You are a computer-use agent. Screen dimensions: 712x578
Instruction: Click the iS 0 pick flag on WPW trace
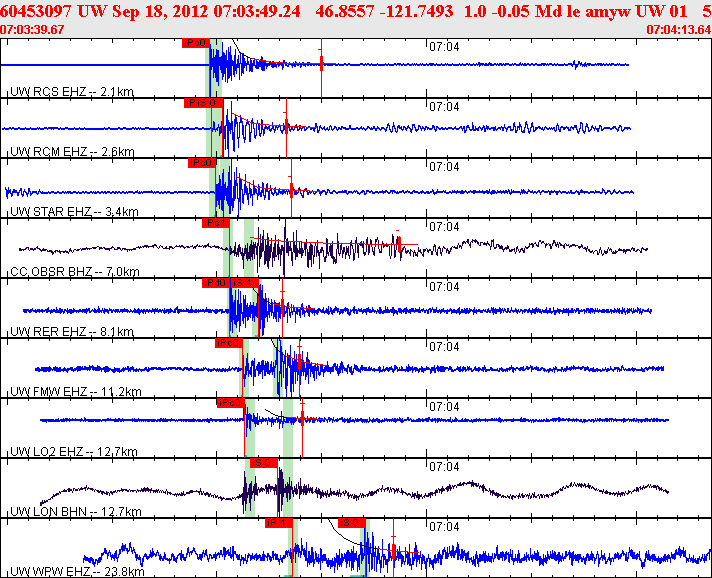[351, 522]
